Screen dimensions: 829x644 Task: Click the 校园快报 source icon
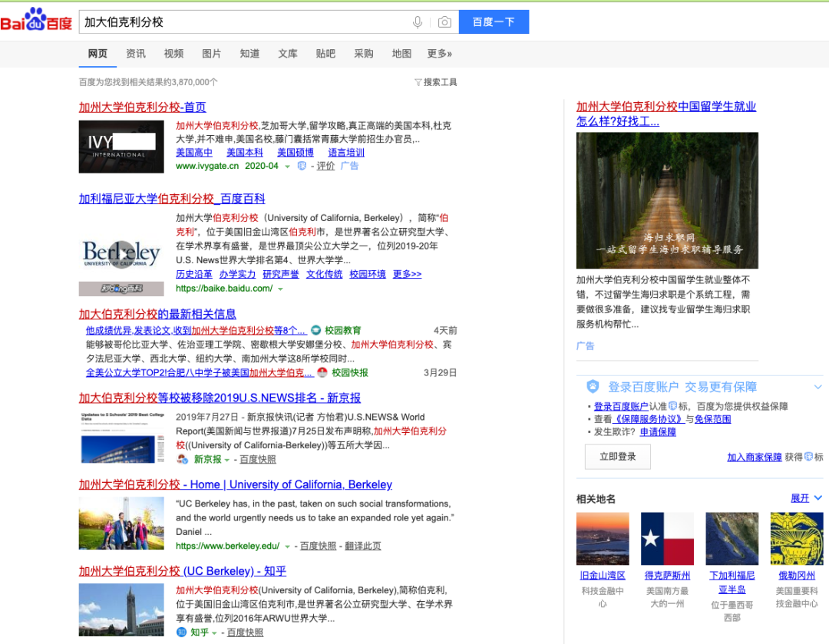[x=322, y=373]
